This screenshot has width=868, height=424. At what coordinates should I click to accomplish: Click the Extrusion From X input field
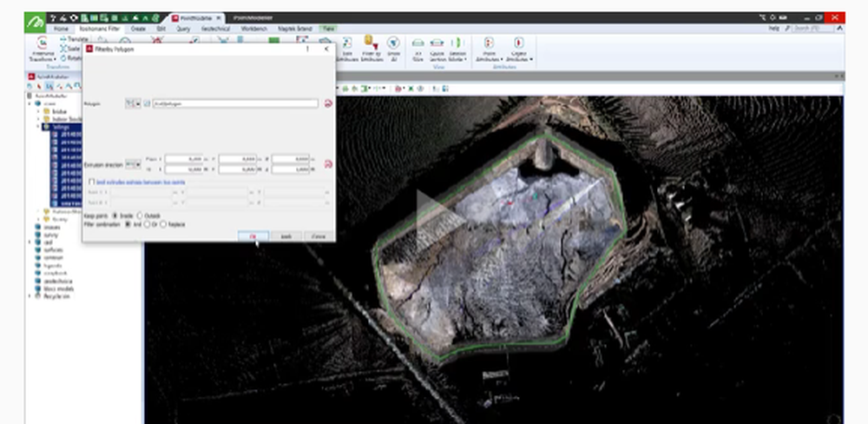click(184, 159)
